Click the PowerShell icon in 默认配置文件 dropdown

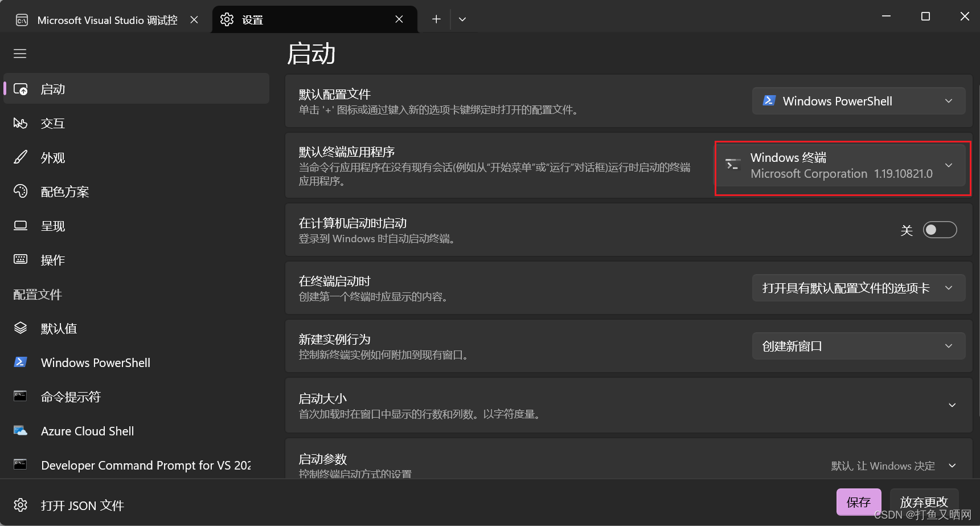pyautogui.click(x=769, y=101)
